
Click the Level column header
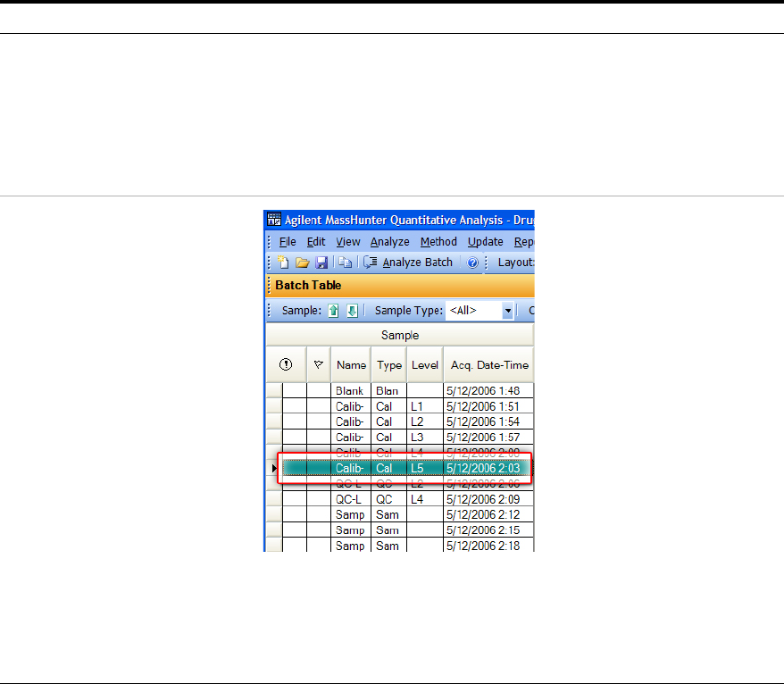coord(425,364)
